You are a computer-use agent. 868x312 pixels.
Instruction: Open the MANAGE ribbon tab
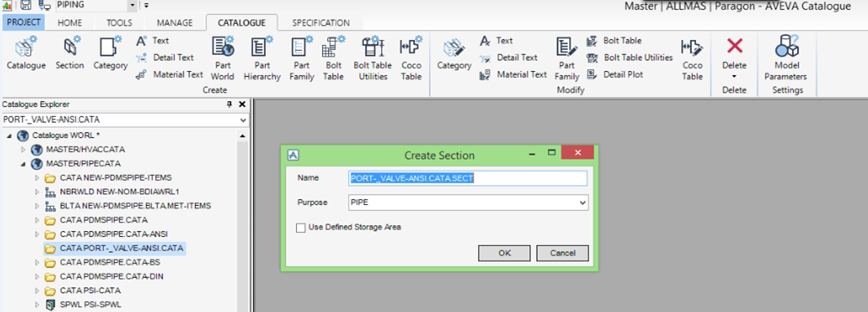[175, 23]
